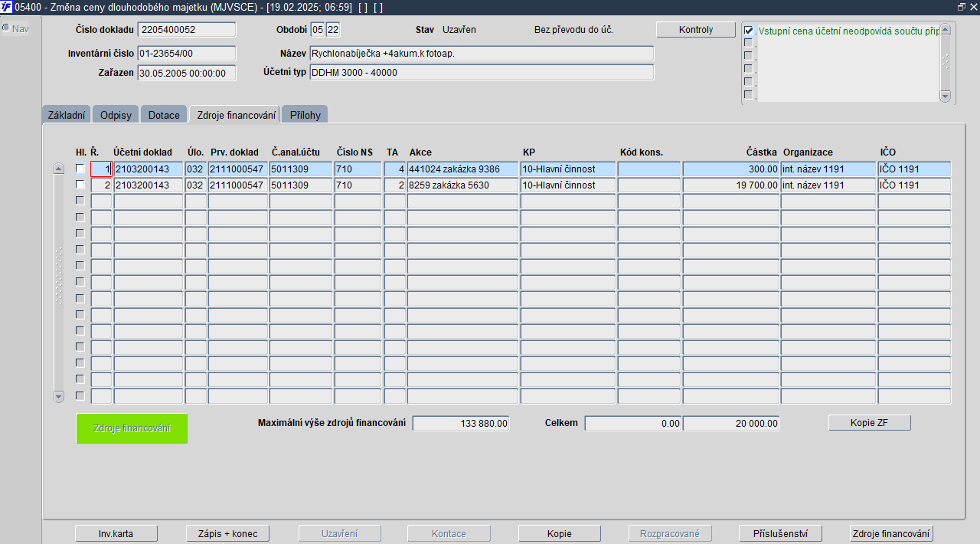Click the Kontroly button
The image size is (980, 544).
[696, 30]
